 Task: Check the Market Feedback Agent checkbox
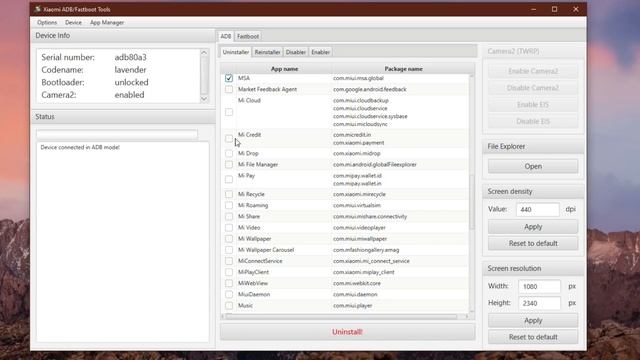[229, 89]
